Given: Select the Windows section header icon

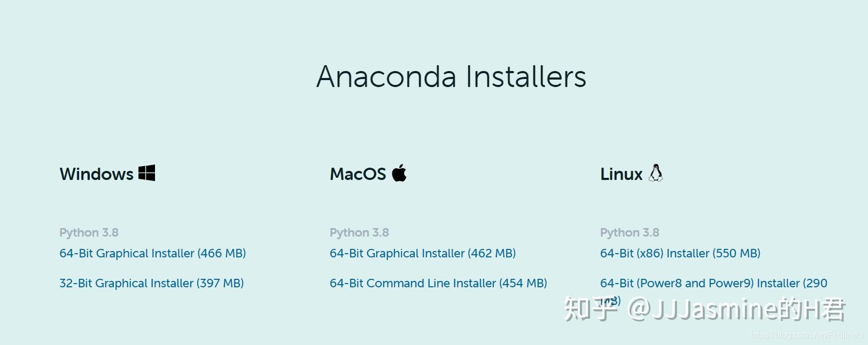Looking at the screenshot, I should pos(146,172).
